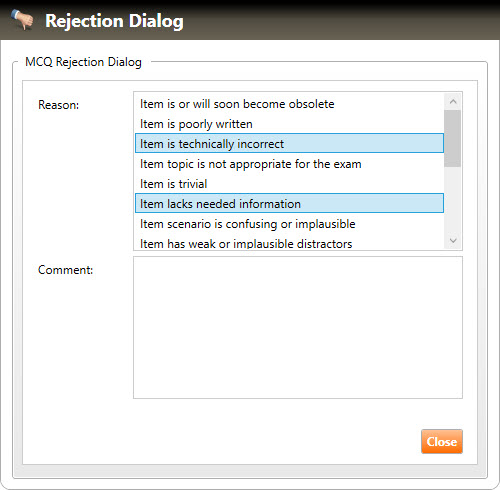Click the scrollbar track below the thumb
The height and width of the screenshot is (490, 500).
pyautogui.click(x=453, y=199)
